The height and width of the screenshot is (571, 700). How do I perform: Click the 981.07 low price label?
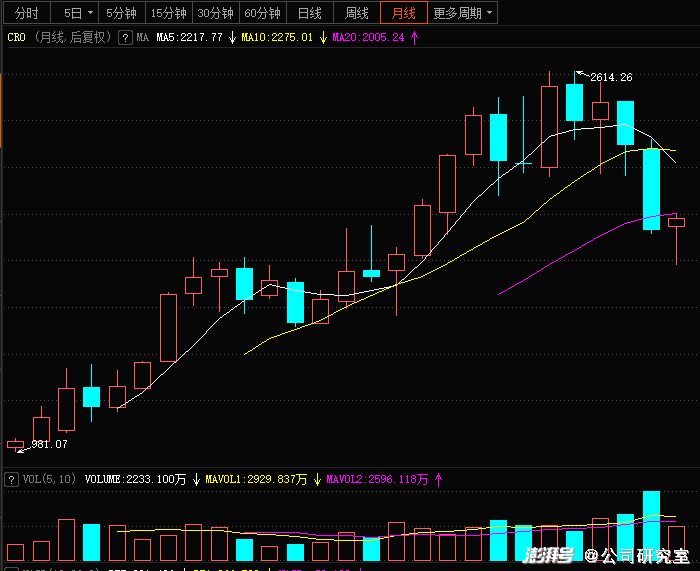[x=49, y=444]
